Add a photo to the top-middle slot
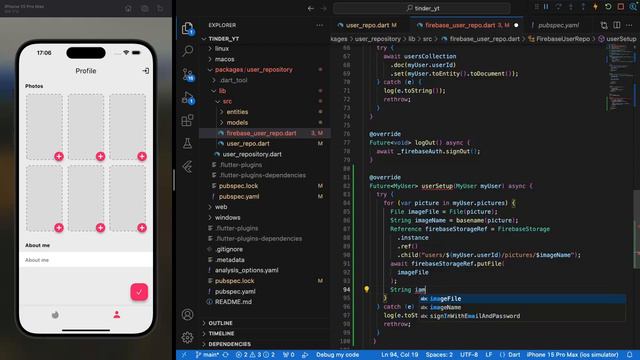This screenshot has height=360, width=640. (x=100, y=156)
